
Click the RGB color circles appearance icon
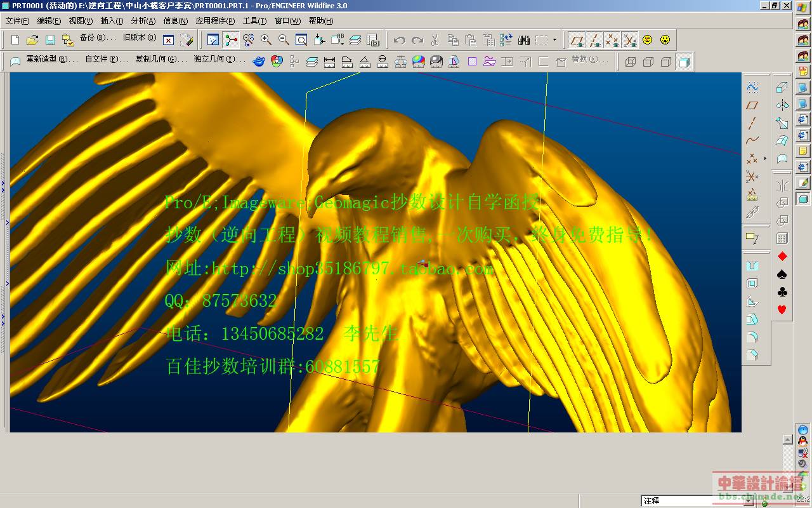[277, 62]
